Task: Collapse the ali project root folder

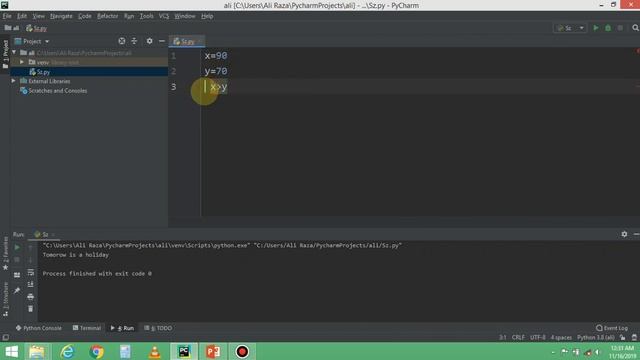Action: (x=14, y=53)
